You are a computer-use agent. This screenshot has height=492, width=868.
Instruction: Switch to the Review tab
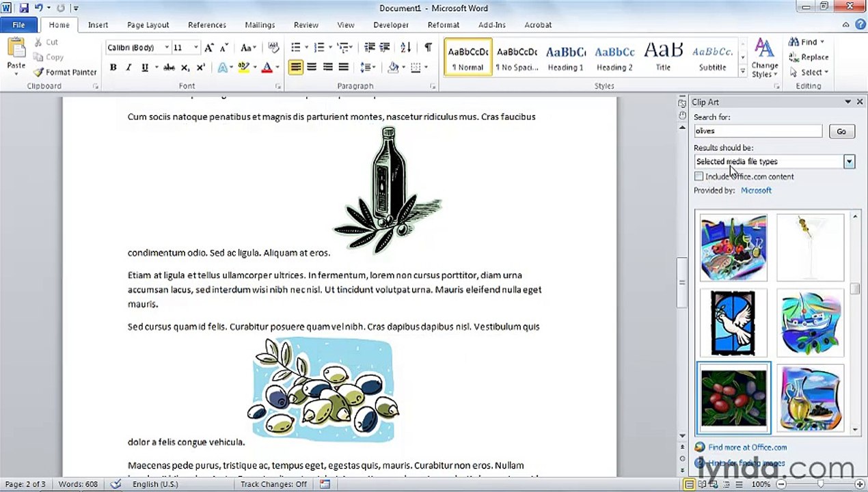pos(306,25)
